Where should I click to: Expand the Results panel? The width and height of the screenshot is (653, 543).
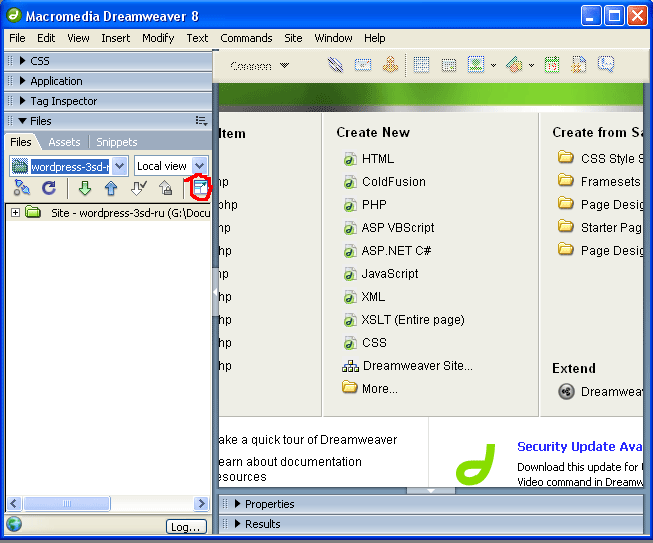click(237, 524)
